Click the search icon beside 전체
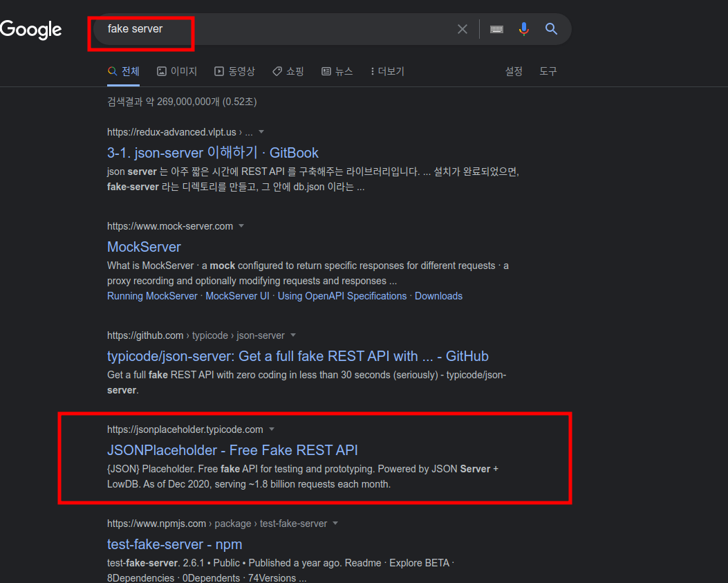Image resolution: width=728 pixels, height=583 pixels. (x=112, y=71)
